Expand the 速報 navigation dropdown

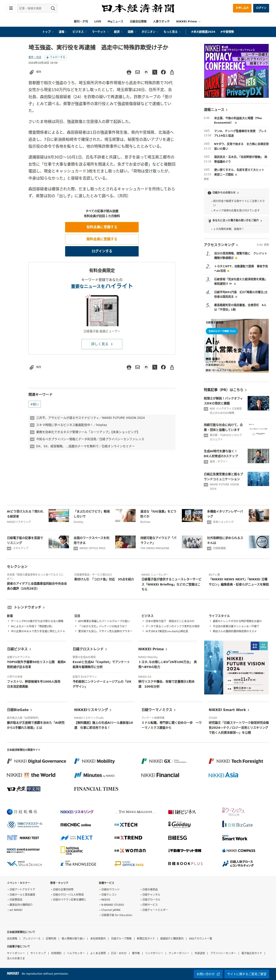(x=63, y=32)
